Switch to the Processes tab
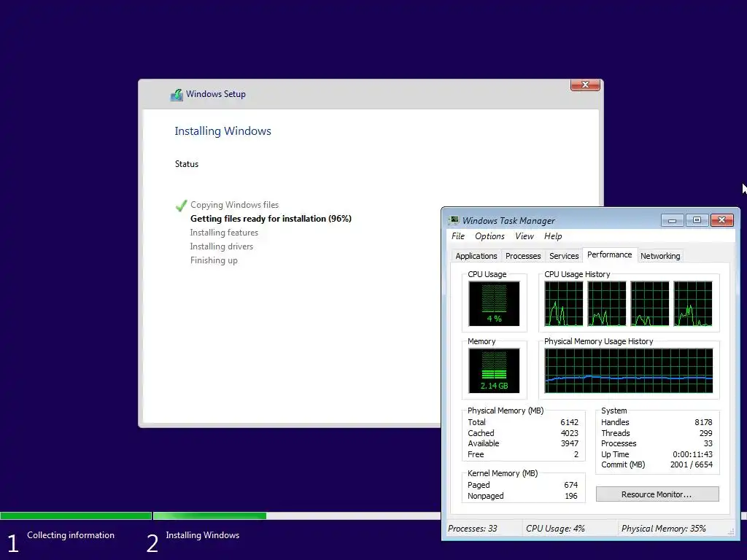The width and height of the screenshot is (747, 560). [x=523, y=256]
